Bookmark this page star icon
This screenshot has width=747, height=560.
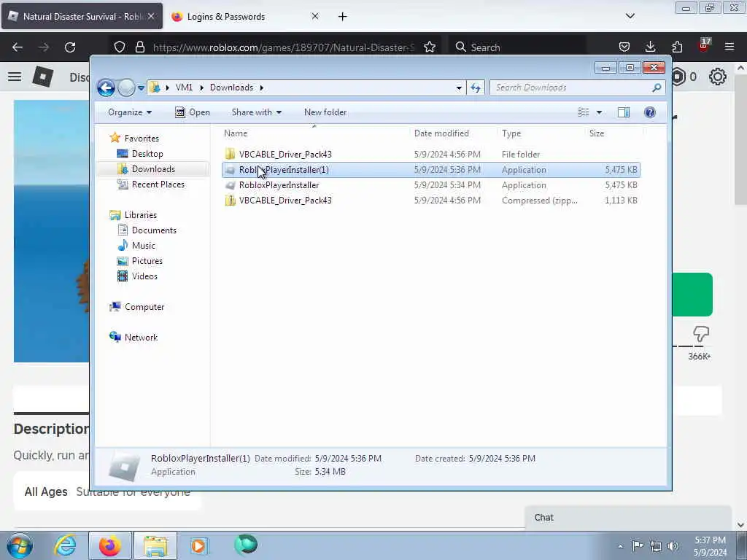[x=429, y=47]
